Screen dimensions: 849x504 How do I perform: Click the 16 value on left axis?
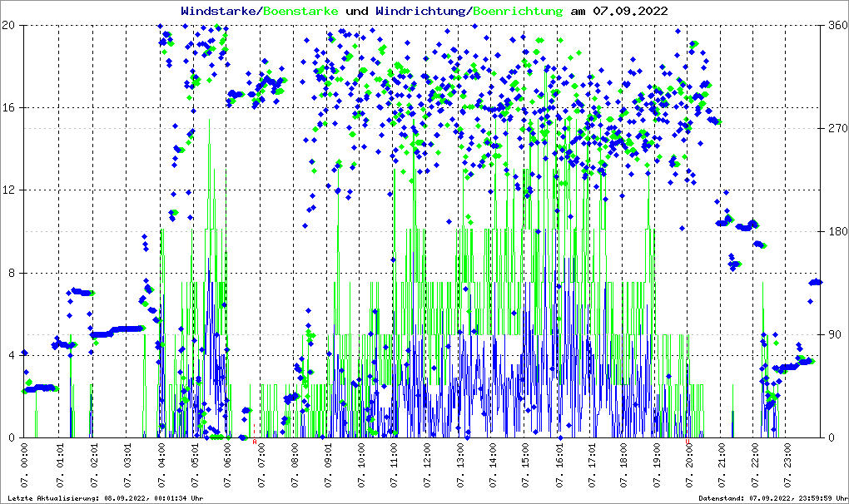tap(9, 107)
